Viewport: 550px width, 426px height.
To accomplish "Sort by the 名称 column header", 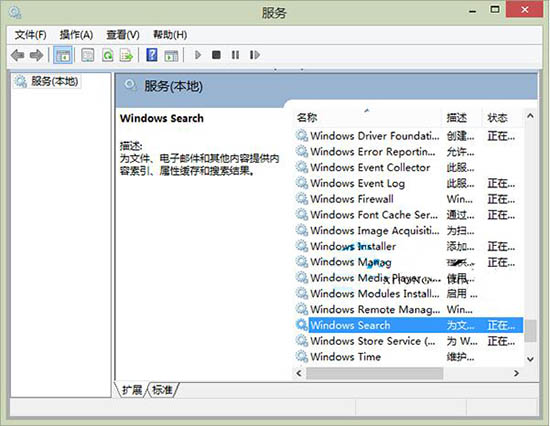I will coord(367,118).
